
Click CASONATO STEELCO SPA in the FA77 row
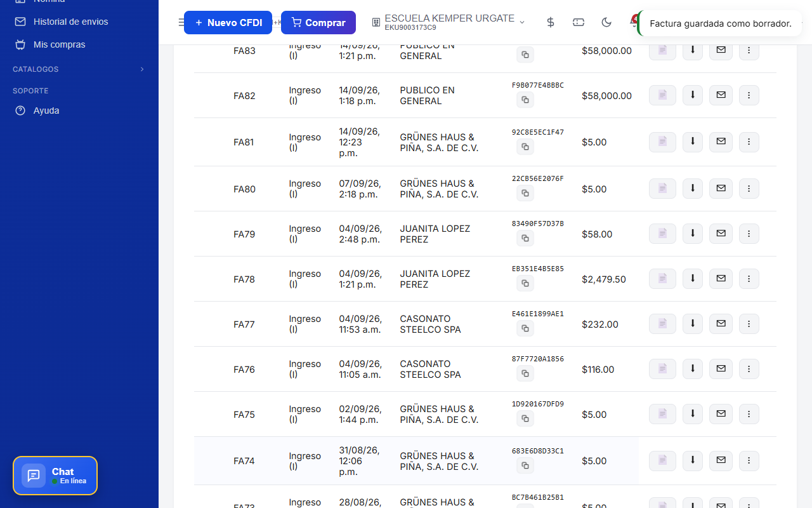pos(430,324)
